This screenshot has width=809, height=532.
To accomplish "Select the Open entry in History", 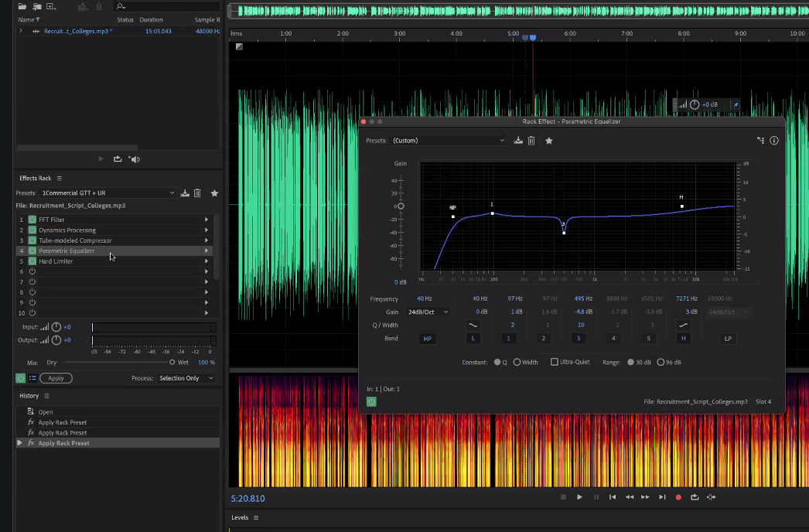I will (46, 412).
